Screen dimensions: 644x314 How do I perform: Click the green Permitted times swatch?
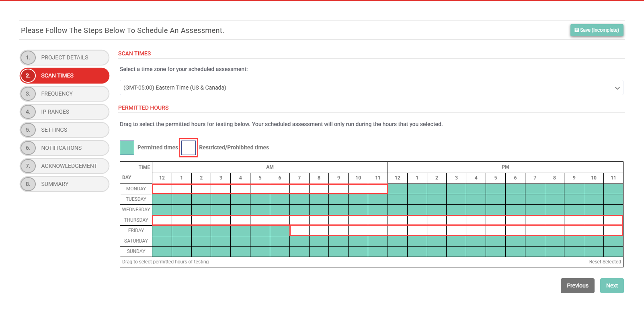pos(127,148)
